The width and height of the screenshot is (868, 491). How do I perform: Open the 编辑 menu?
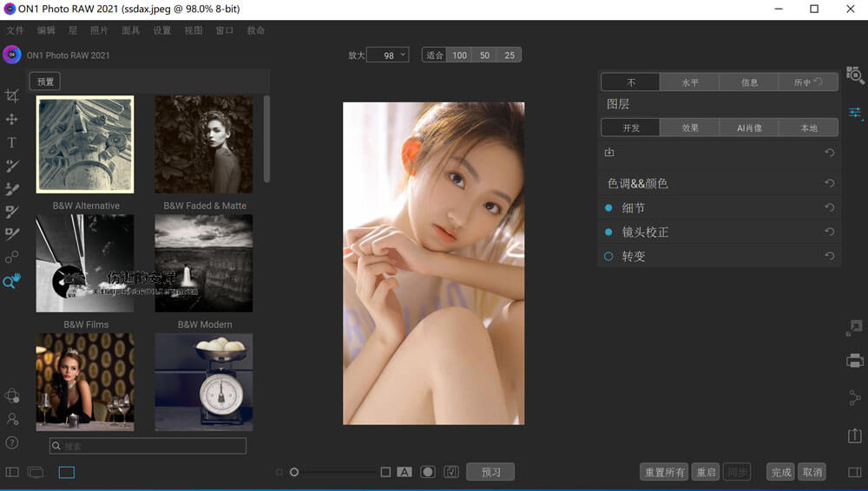[x=46, y=30]
